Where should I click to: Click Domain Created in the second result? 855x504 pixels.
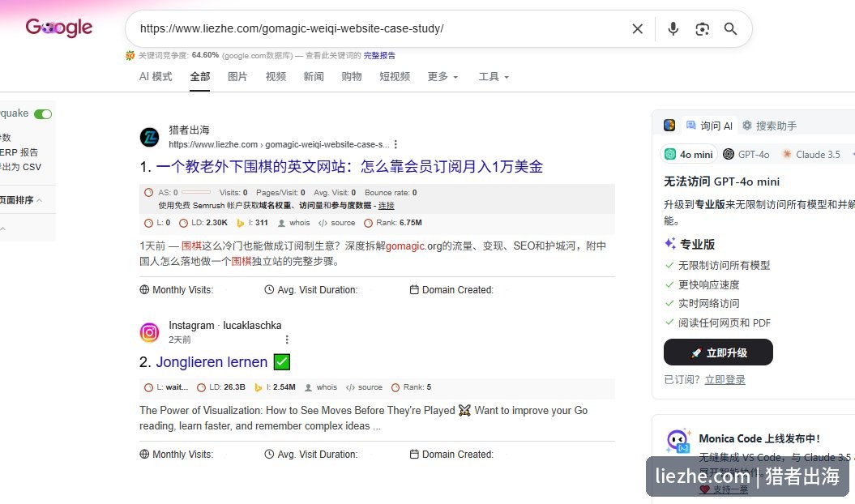coord(451,455)
